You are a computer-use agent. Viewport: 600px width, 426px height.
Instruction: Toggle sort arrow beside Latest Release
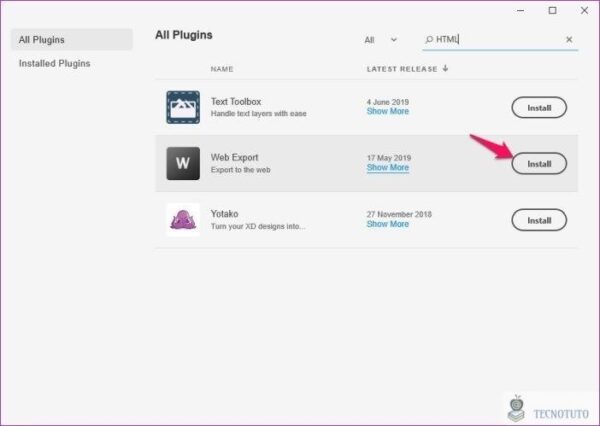click(445, 69)
